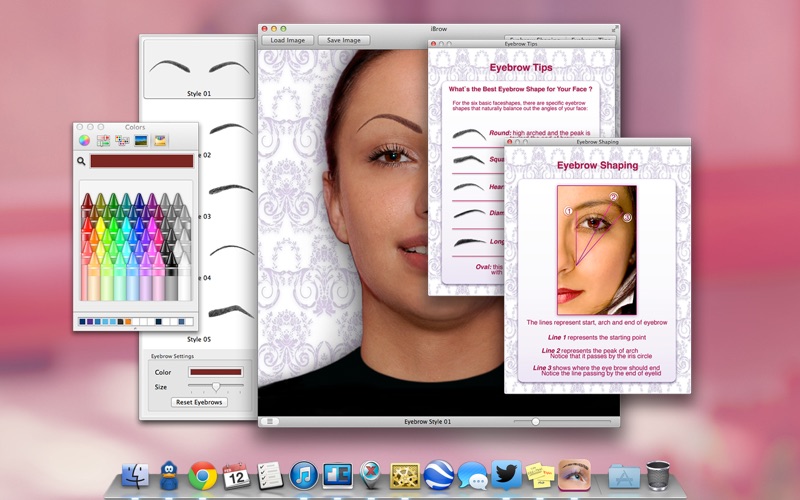Click the Eyebrow Style 01 status text
The height and width of the screenshot is (500, 800).
(428, 422)
